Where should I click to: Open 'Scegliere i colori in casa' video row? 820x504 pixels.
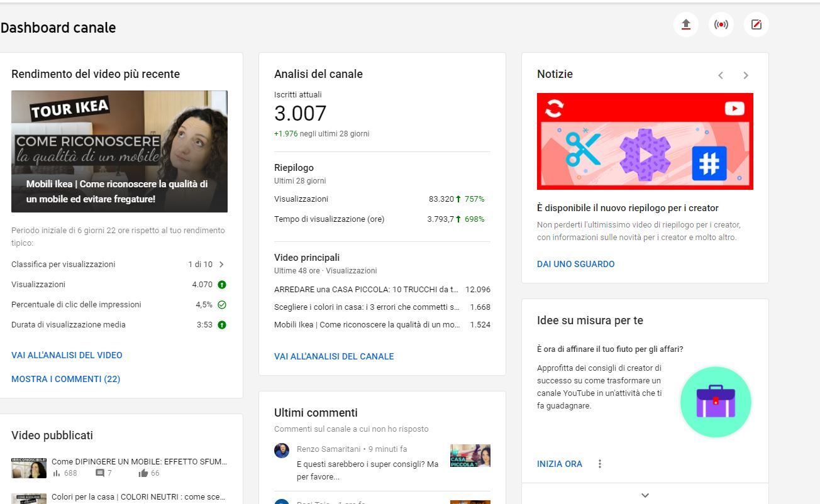click(382, 307)
